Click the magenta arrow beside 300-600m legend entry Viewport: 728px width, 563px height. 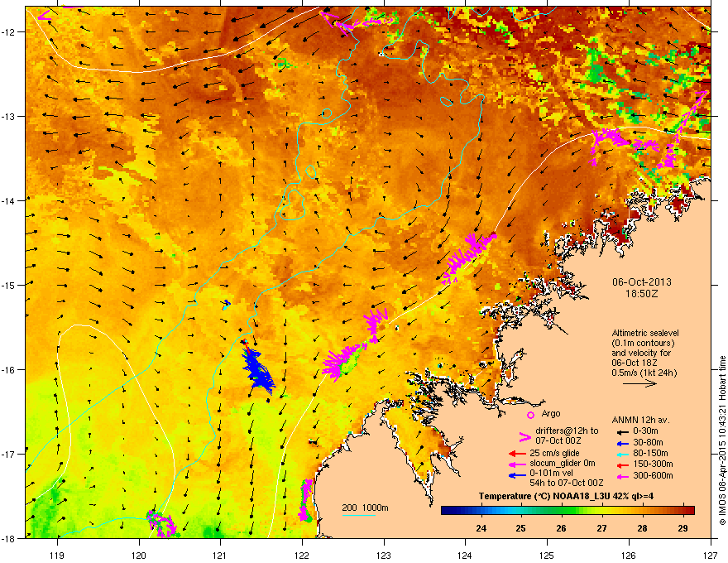(623, 477)
